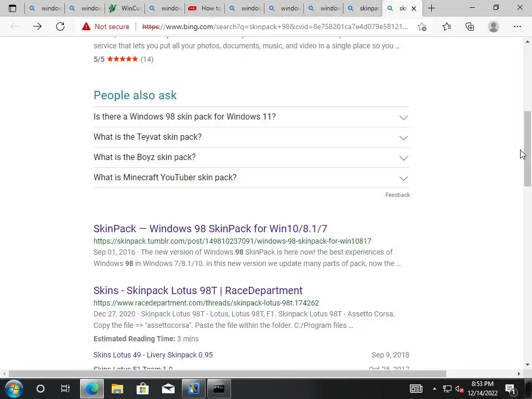Open the Collections icon
The image size is (532, 399).
(x=470, y=26)
